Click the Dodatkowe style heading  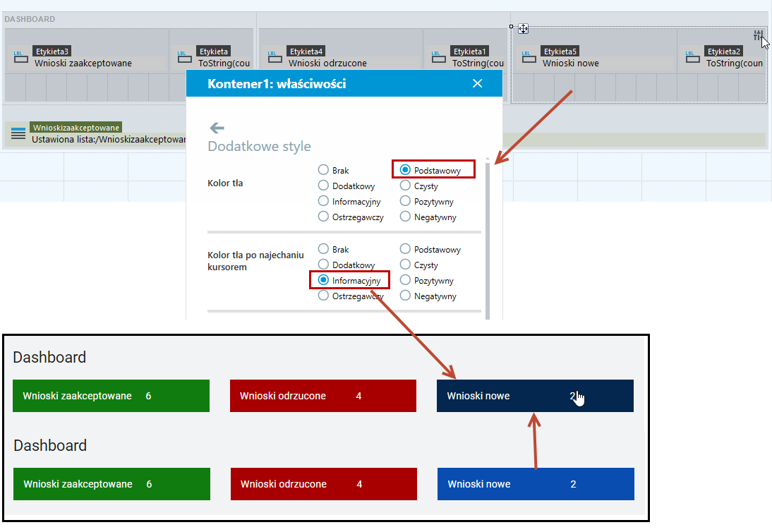point(259,146)
